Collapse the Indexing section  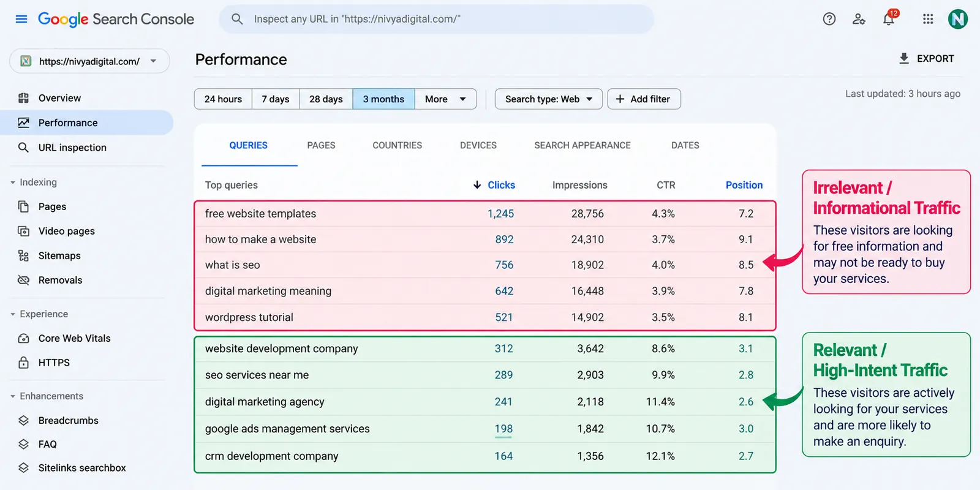pos(13,183)
